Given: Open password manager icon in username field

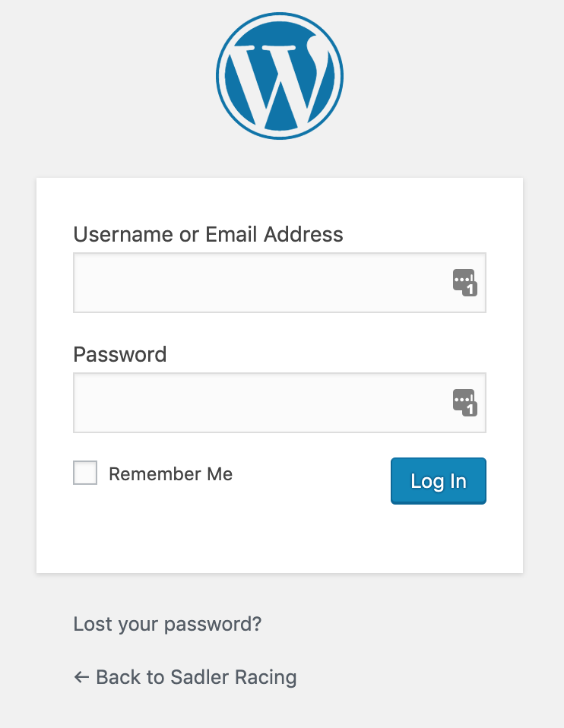Looking at the screenshot, I should [463, 280].
